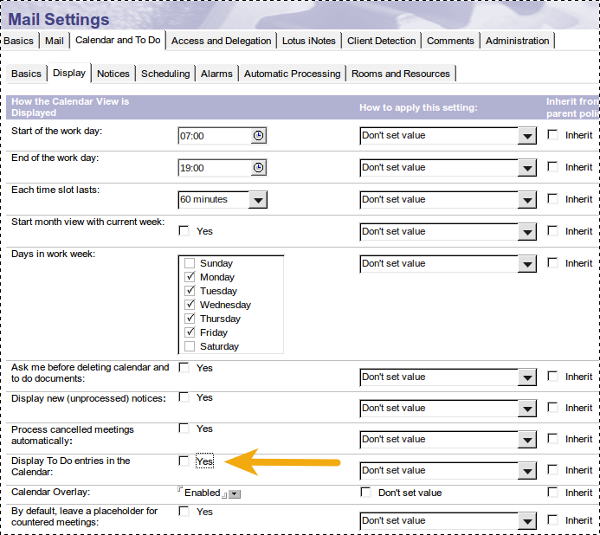Enable Process cancelled meetings automatically
This screenshot has width=600, height=535.
tap(184, 428)
